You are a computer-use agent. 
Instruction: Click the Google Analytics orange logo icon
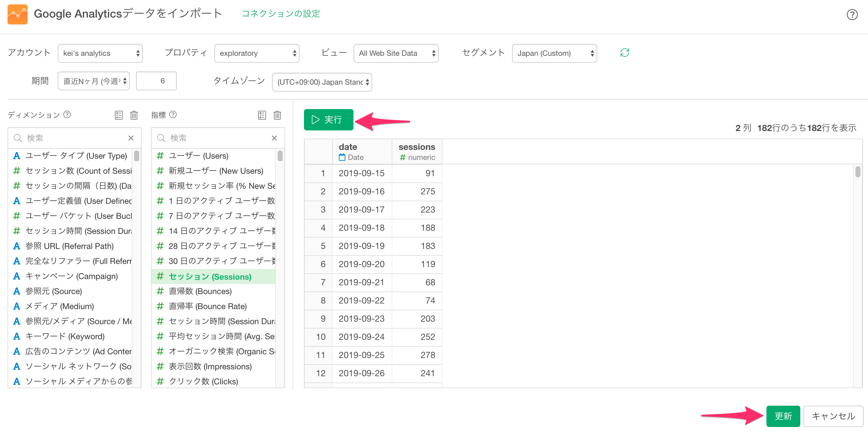pyautogui.click(x=18, y=14)
